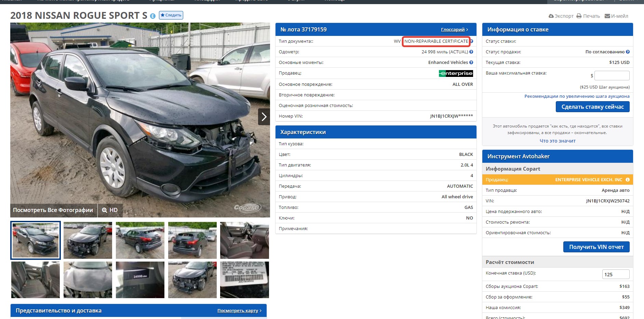Click the masked VIN JN1BJ1CRXJW******

(x=452, y=116)
